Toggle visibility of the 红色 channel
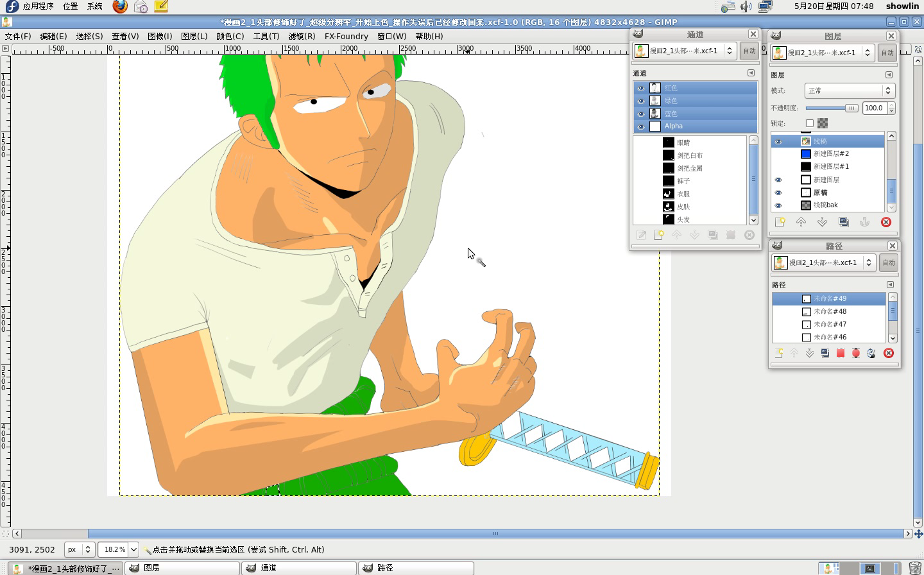The height and width of the screenshot is (575, 924). 640,88
